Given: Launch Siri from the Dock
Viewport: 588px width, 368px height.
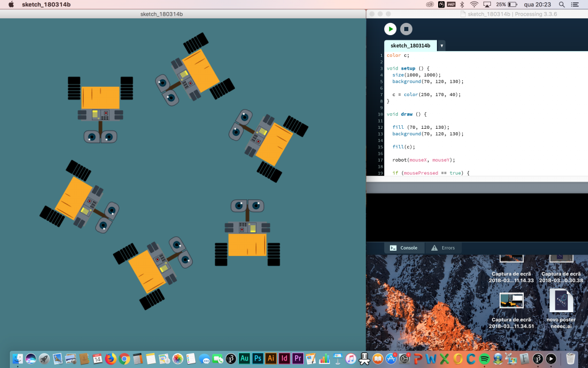Looking at the screenshot, I should (31, 359).
